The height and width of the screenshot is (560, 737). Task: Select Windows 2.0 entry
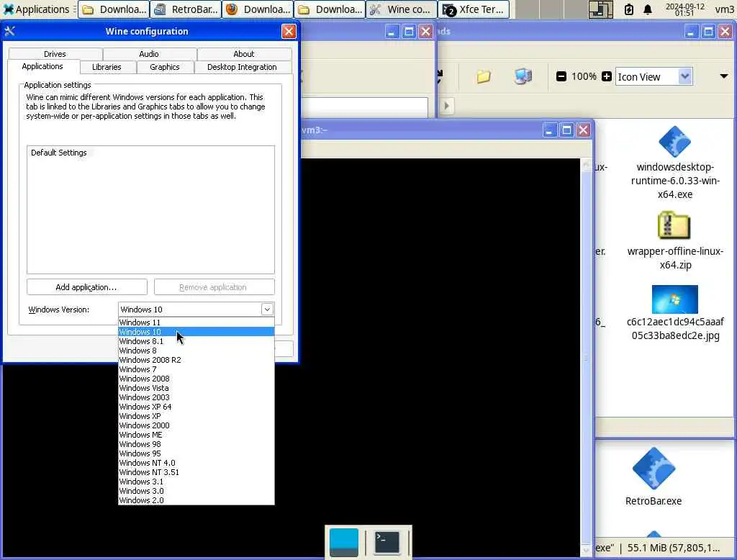pyautogui.click(x=196, y=501)
